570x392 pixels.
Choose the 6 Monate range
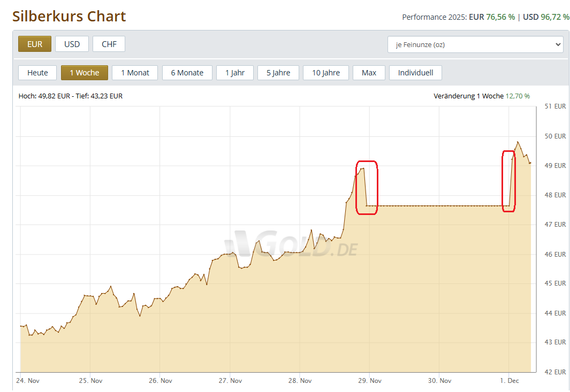tap(187, 73)
